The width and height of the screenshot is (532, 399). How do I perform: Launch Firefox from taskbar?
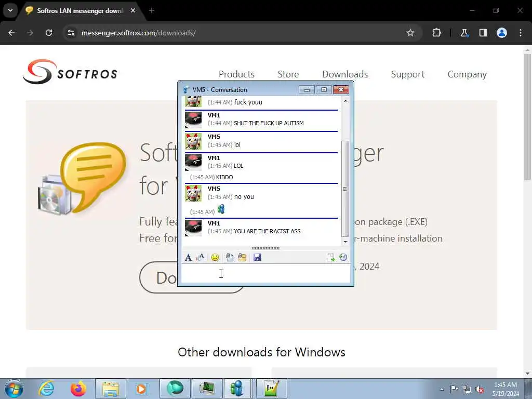pos(78,389)
